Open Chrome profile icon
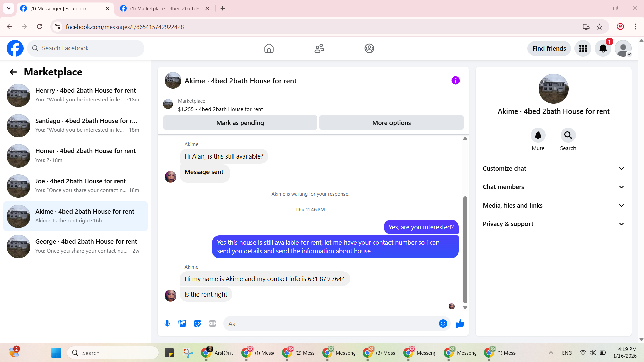 [620, 27]
